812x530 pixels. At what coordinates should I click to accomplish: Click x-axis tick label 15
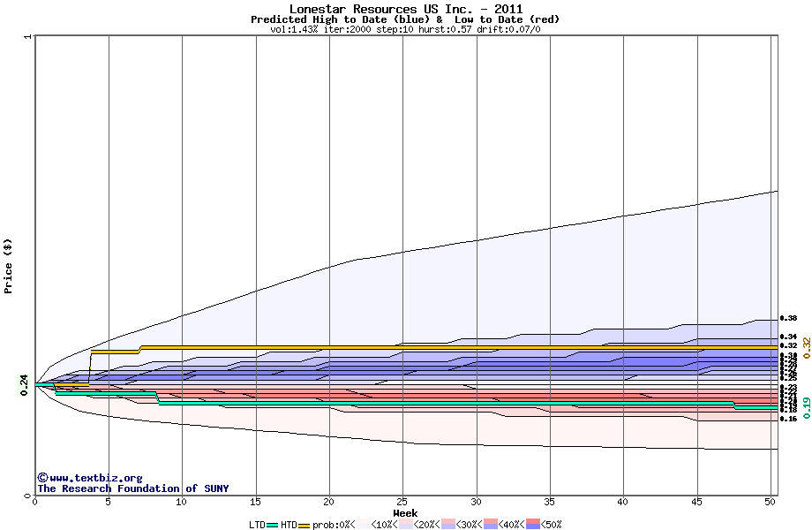[x=255, y=502]
